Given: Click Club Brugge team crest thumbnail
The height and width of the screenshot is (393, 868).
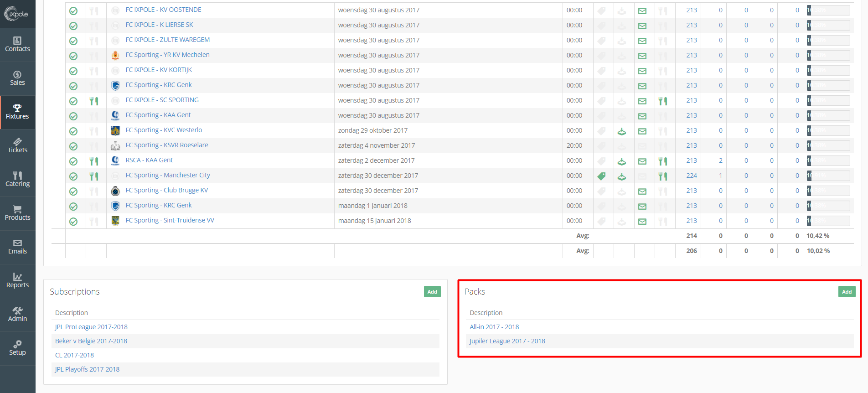Looking at the screenshot, I should [x=115, y=191].
